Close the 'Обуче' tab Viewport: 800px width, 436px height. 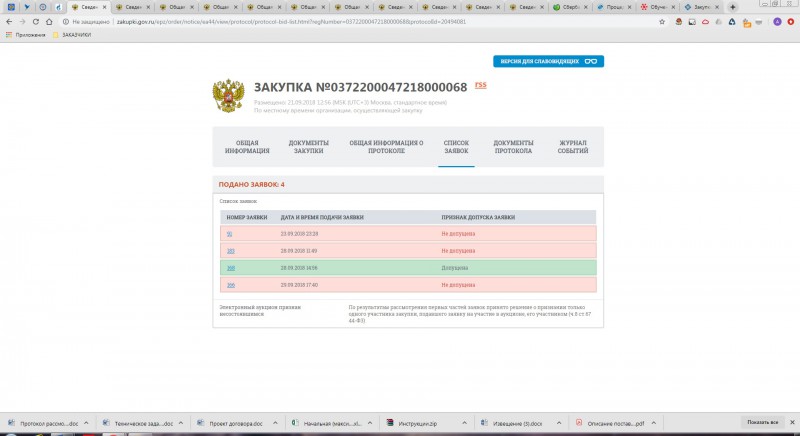coord(673,7)
